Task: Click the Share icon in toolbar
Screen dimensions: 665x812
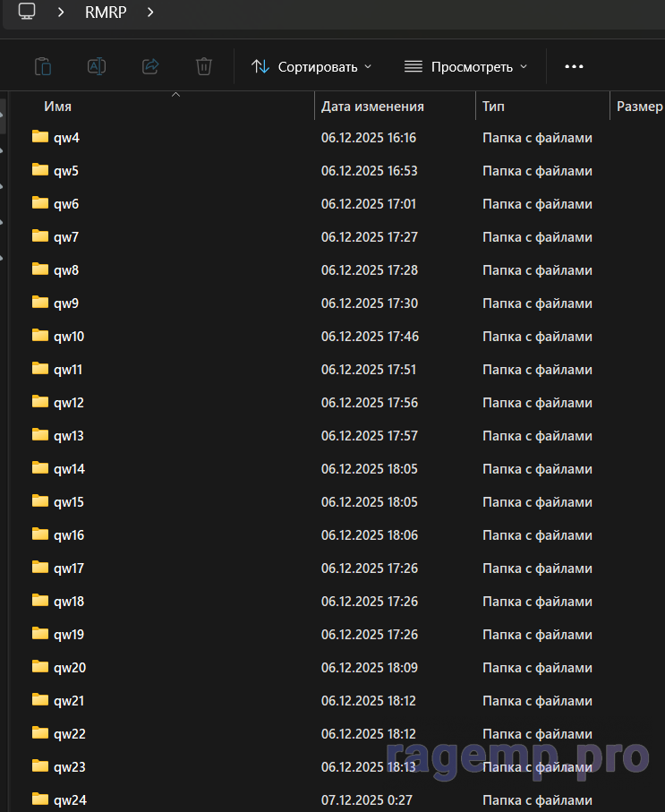Action: coord(150,66)
